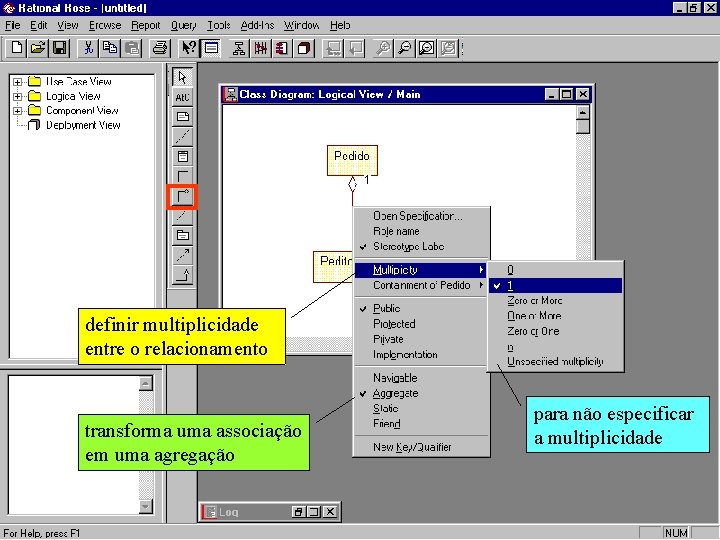The image size is (720, 540).
Task: Click the Browse Parent toolbar icon
Action: coord(333,48)
